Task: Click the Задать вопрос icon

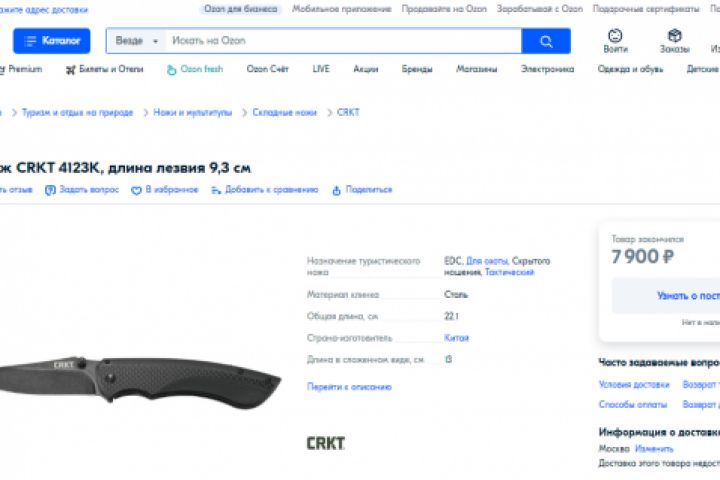Action: pos(50,190)
